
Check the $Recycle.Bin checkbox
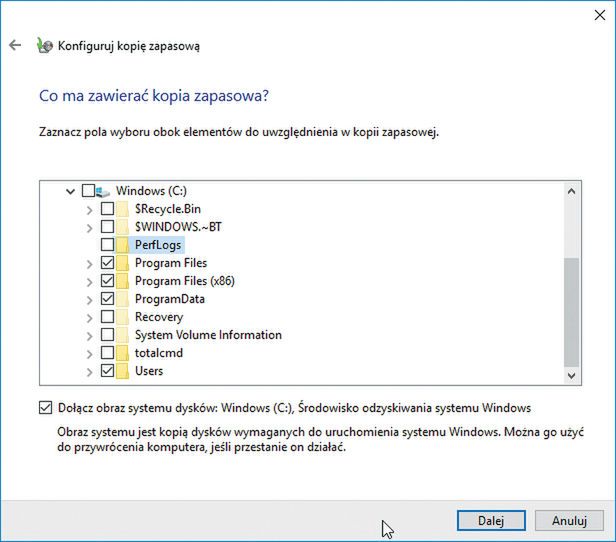pyautogui.click(x=107, y=209)
